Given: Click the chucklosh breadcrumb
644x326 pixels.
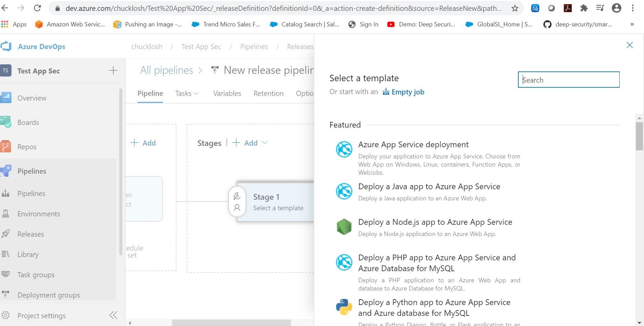Looking at the screenshot, I should pos(147,47).
